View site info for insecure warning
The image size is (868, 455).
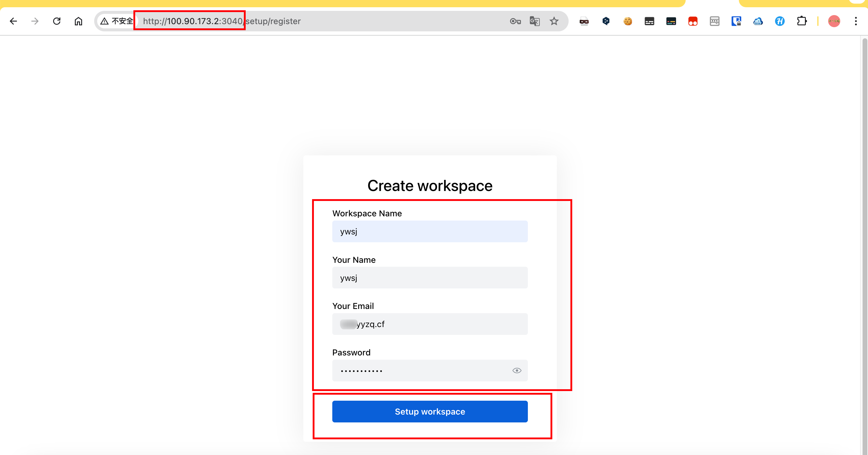(117, 21)
